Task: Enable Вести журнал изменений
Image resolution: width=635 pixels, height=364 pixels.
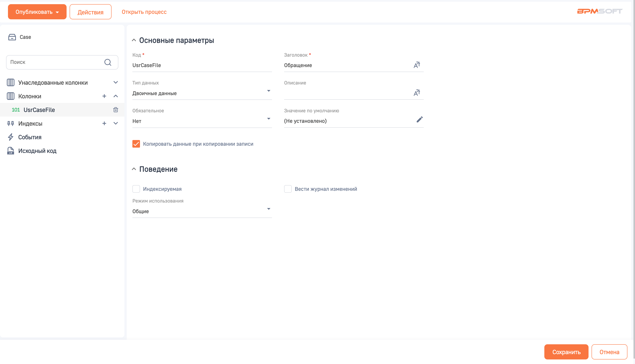Action: pyautogui.click(x=288, y=189)
